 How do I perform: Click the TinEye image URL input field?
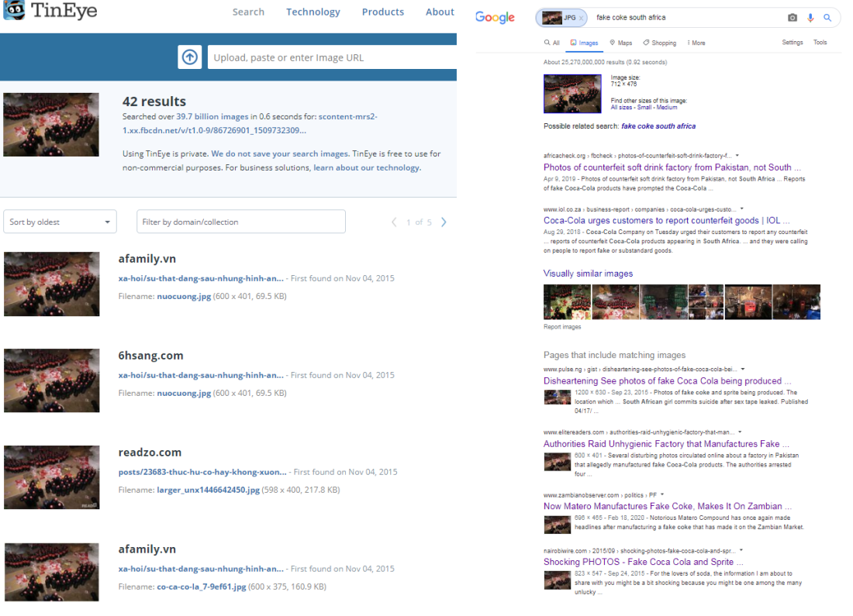pos(332,57)
